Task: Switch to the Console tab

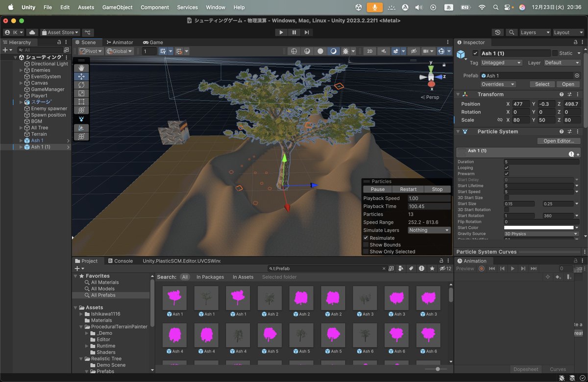Action: [x=120, y=261]
